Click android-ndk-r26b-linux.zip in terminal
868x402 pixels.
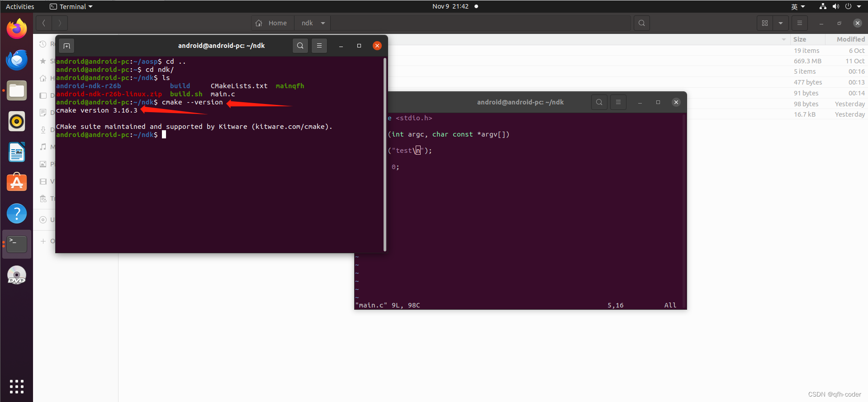click(x=109, y=94)
